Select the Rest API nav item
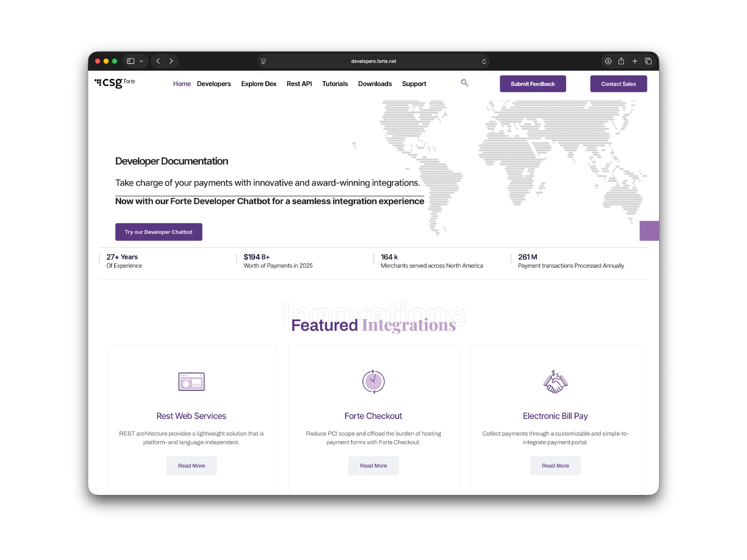The height and width of the screenshot is (560, 747). 299,84
